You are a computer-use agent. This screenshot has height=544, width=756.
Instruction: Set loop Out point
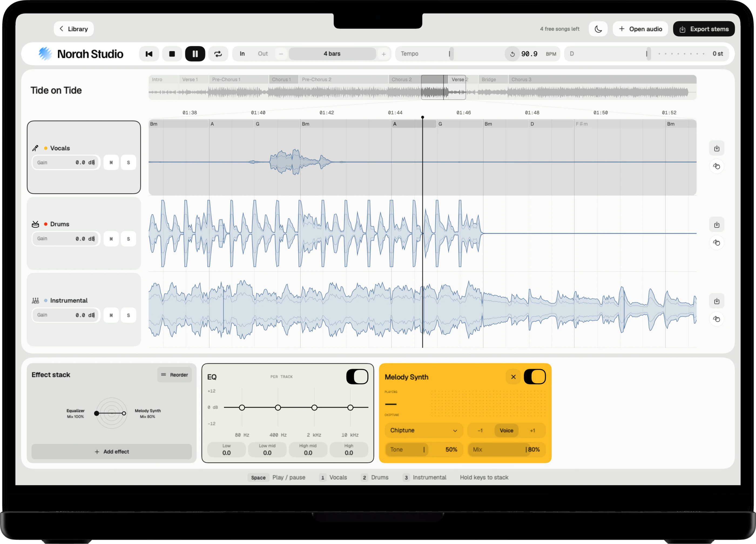(x=263, y=54)
